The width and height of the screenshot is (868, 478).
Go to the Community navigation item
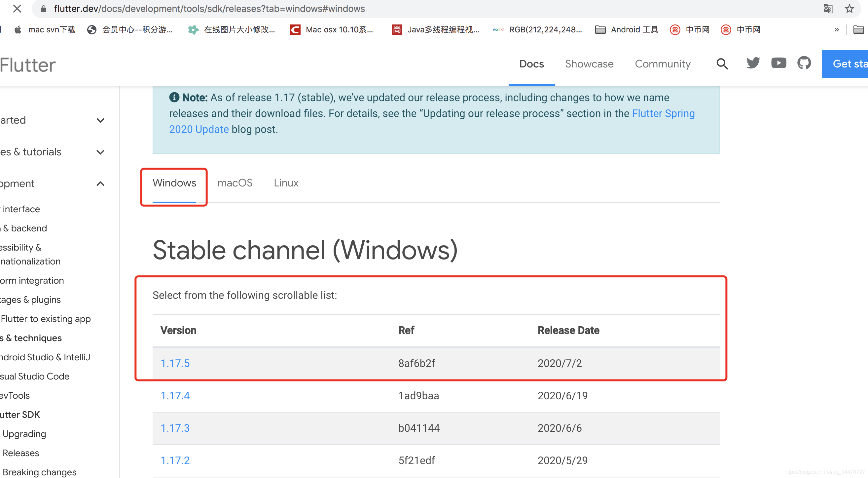(663, 64)
